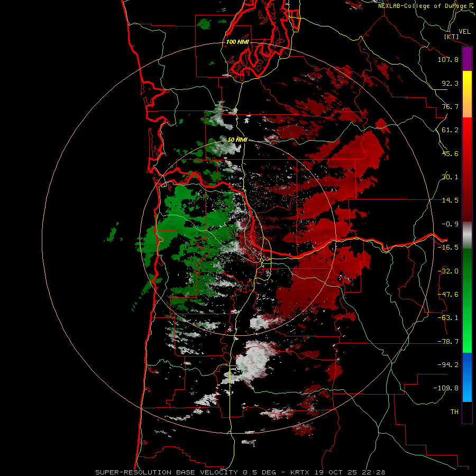Pick the black TH segment of the color bar
This screenshot has height=476, width=476.
point(467,412)
